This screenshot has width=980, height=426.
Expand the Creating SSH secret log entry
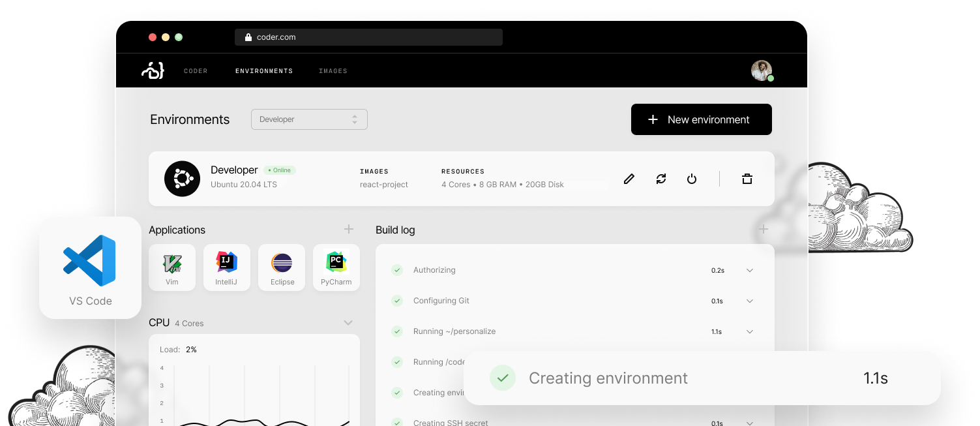coord(750,423)
